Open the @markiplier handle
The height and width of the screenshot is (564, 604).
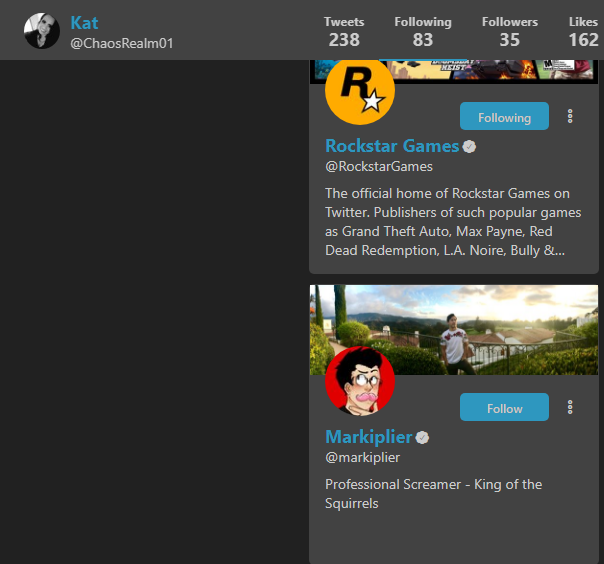(362, 457)
